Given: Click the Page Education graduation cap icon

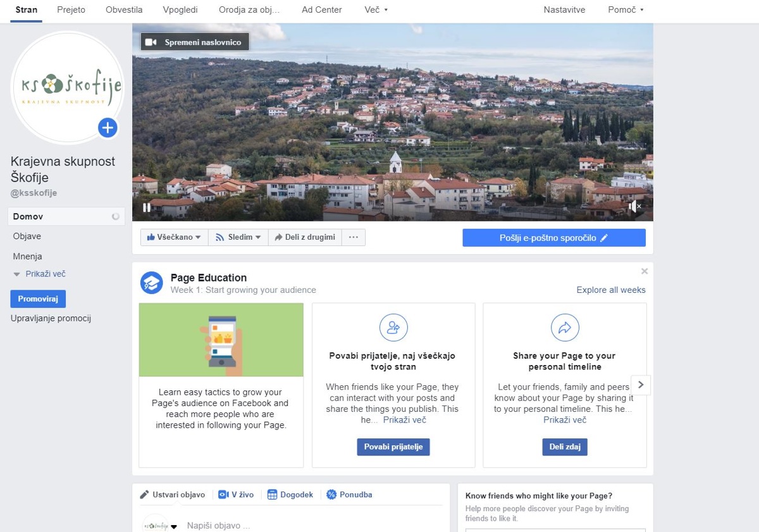Looking at the screenshot, I should point(151,283).
